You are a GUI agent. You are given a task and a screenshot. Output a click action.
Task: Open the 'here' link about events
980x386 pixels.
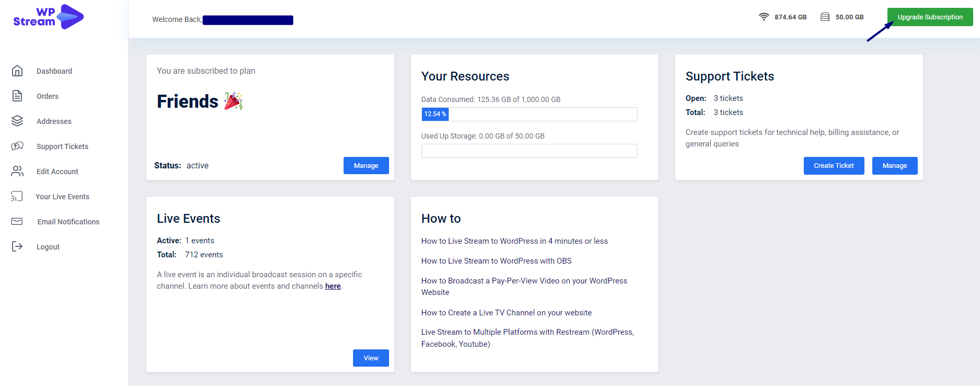[x=333, y=286]
